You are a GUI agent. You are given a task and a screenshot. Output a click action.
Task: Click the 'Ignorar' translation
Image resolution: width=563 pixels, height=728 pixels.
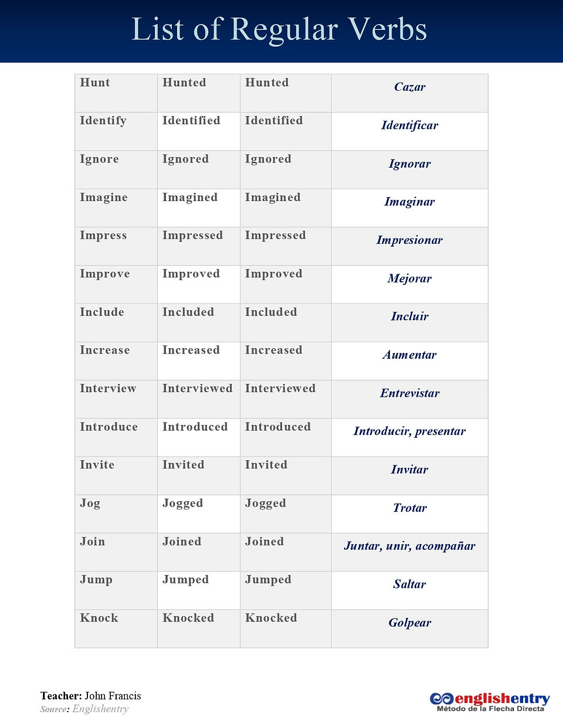coord(409,164)
